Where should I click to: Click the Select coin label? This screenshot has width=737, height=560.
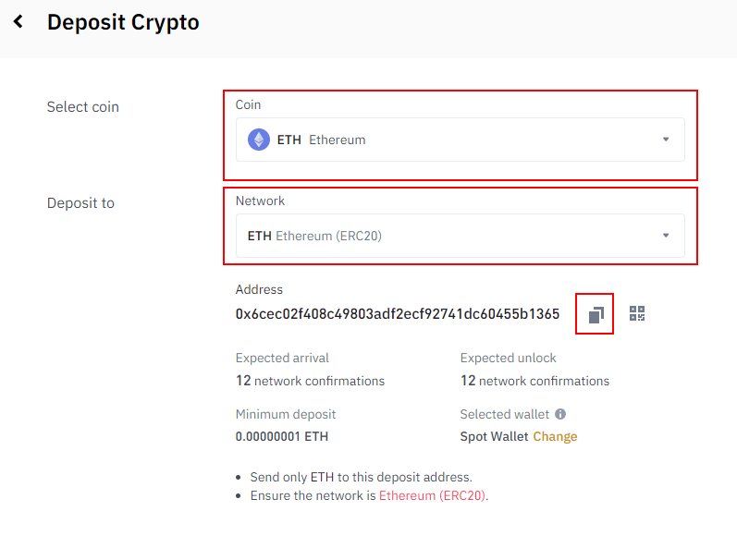point(82,106)
